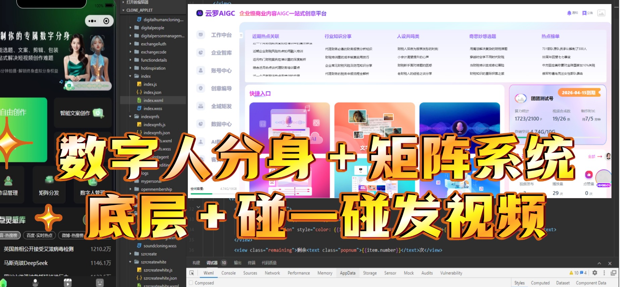644x287 pixels.
Task: Open the 马斯克谈DeepSeek hot topic
Action: (x=26, y=263)
